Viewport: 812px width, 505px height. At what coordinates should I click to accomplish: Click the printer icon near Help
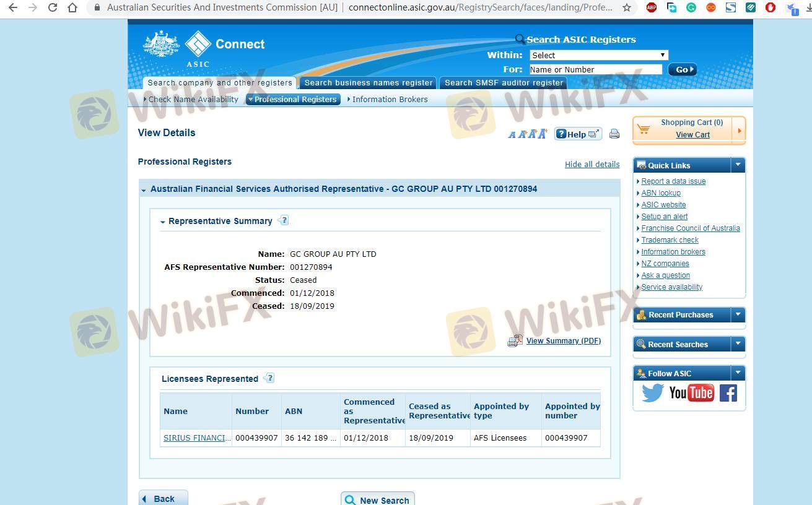[x=614, y=134]
